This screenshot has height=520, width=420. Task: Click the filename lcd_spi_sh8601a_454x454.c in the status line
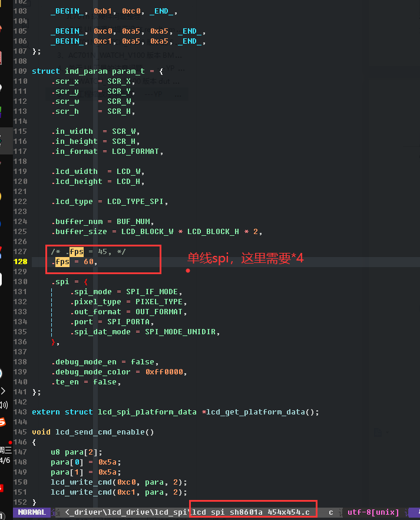(x=251, y=512)
